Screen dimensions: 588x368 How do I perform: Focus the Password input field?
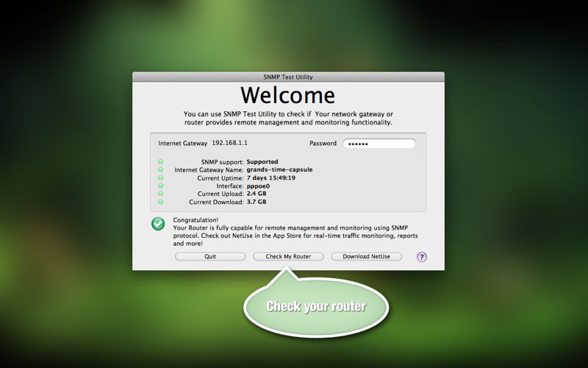(x=379, y=144)
